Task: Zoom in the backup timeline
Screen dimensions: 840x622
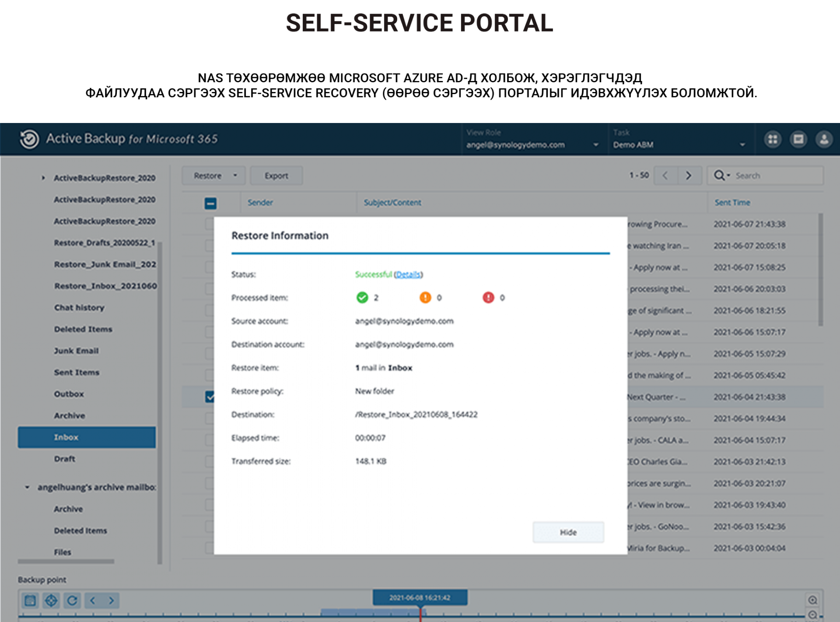Action: (812, 600)
